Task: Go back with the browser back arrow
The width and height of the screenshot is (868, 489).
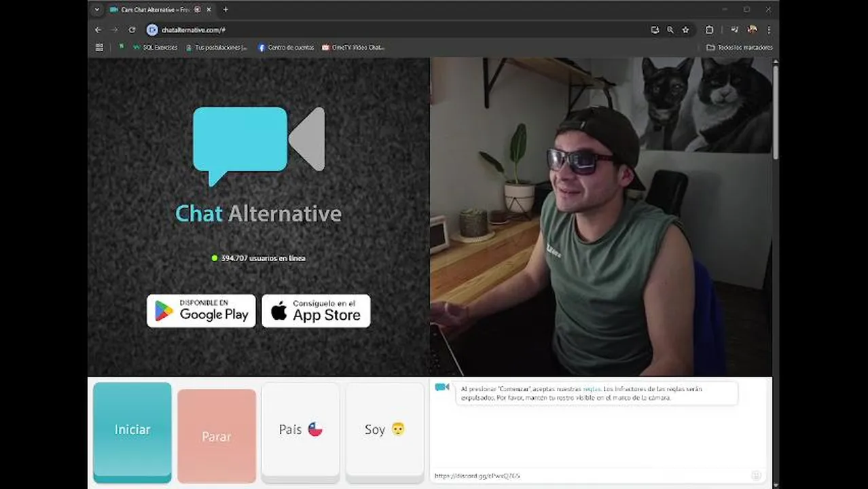Action: 98,30
